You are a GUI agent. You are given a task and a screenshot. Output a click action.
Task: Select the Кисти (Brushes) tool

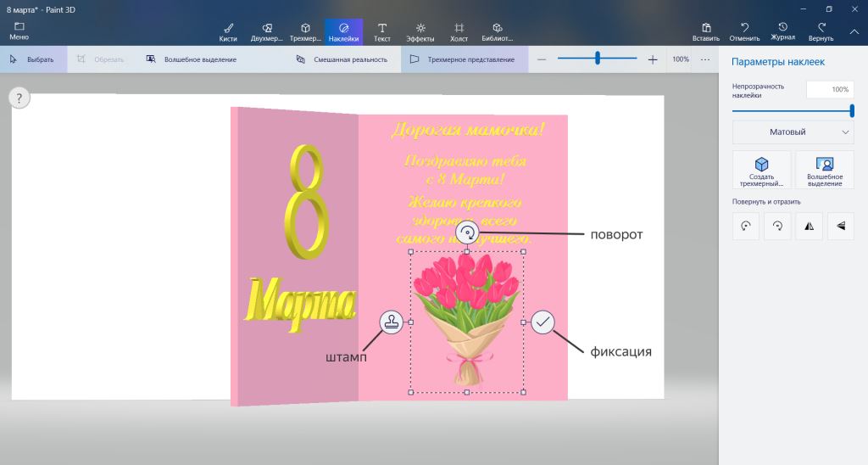pyautogui.click(x=228, y=31)
